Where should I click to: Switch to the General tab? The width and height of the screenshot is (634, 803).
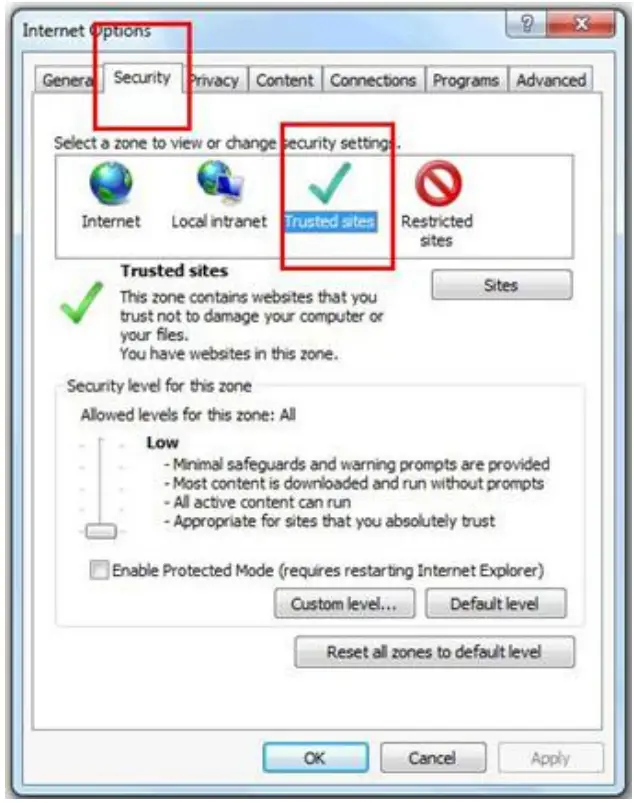coord(67,80)
